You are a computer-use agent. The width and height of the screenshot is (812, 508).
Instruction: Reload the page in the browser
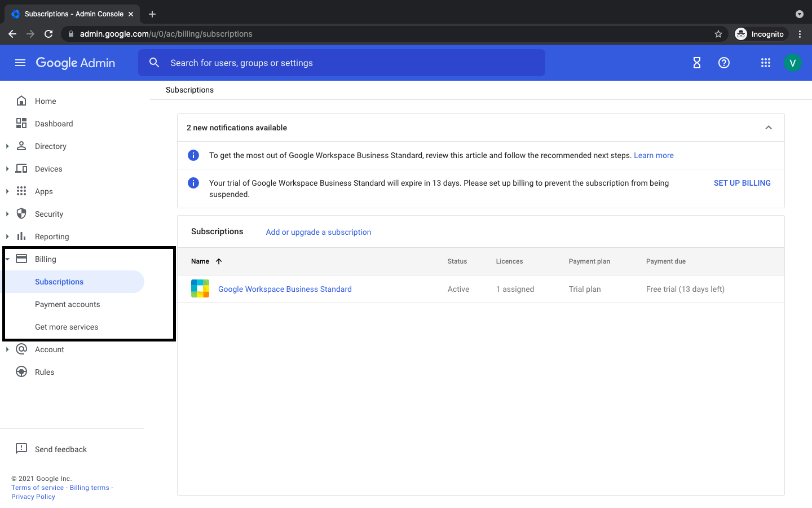[48, 34]
